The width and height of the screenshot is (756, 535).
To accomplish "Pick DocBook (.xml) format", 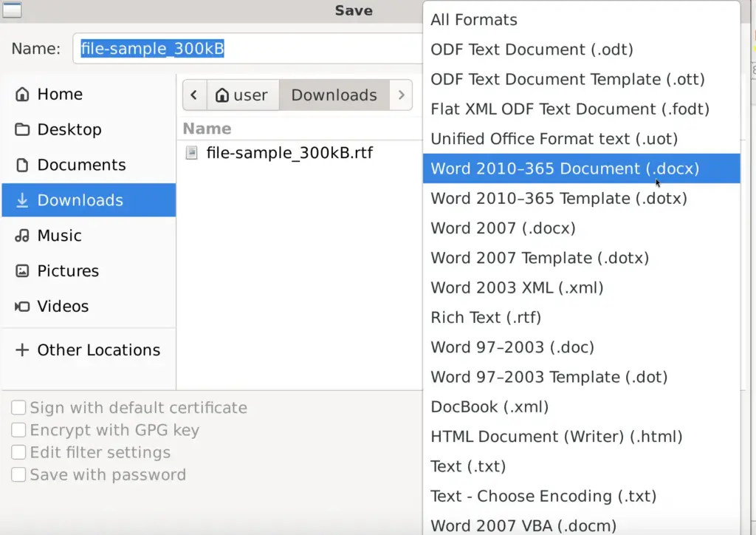I will pos(582,406).
